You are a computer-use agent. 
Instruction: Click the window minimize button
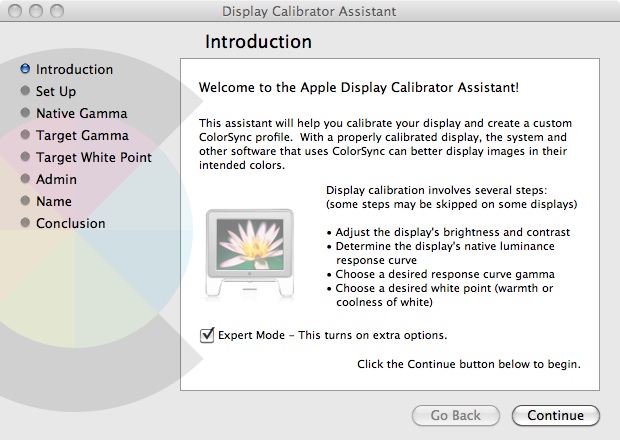(36, 11)
